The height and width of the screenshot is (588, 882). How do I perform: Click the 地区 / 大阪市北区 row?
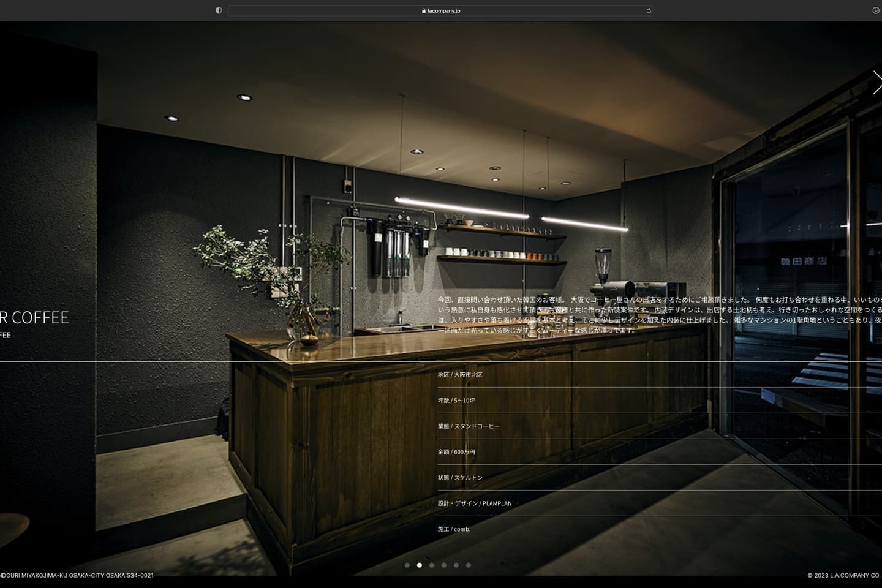point(460,375)
